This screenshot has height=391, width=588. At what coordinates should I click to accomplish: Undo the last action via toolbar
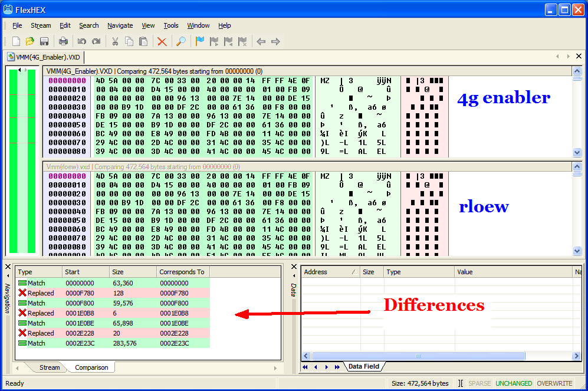82,41
